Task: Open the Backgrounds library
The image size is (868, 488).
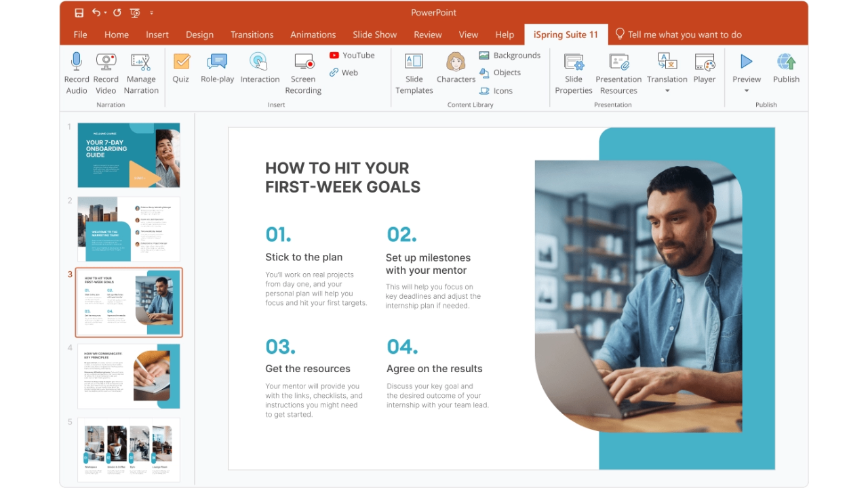Action: [510, 55]
